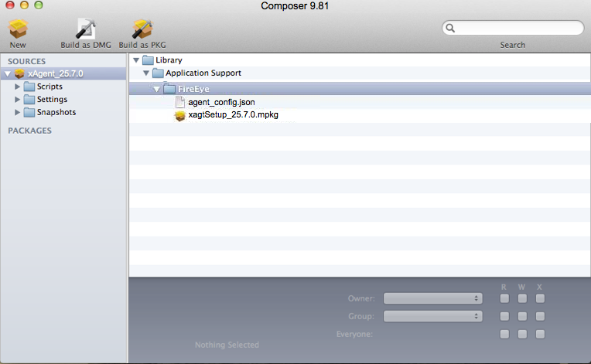The height and width of the screenshot is (364, 591).
Task: Click the Search input field
Action: click(513, 28)
